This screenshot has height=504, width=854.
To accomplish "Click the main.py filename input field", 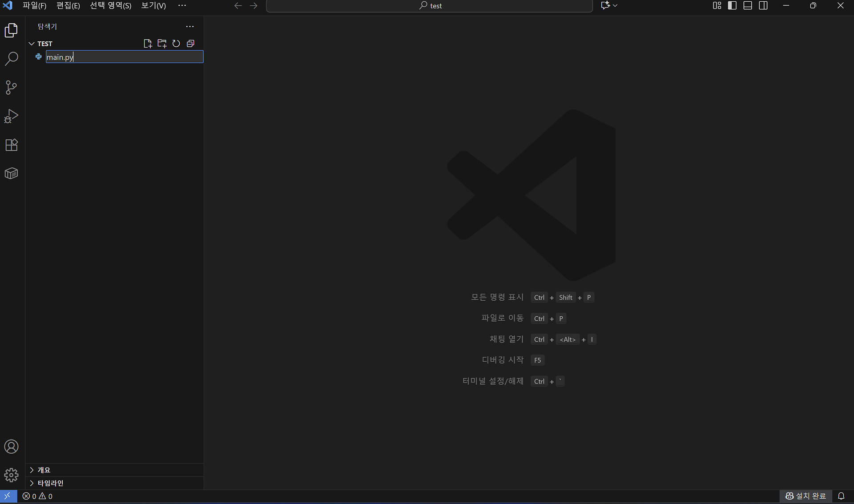I will tap(125, 57).
